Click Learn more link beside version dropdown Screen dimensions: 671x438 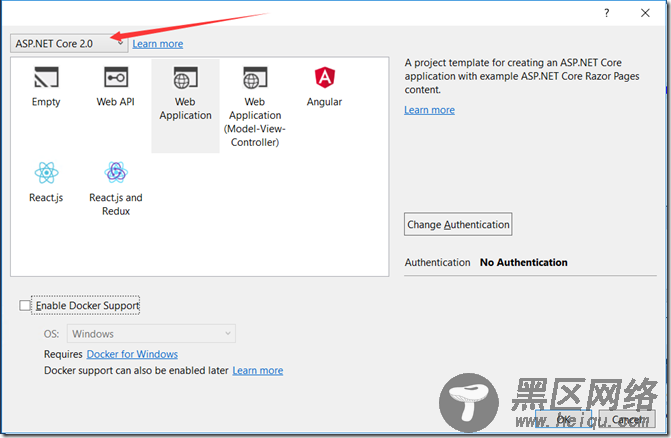coord(157,44)
